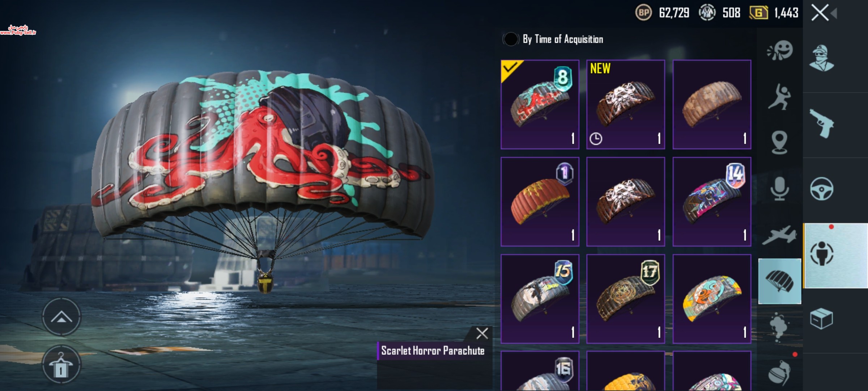Select the equipped level 8 Scarlet Horror parachute

click(540, 105)
